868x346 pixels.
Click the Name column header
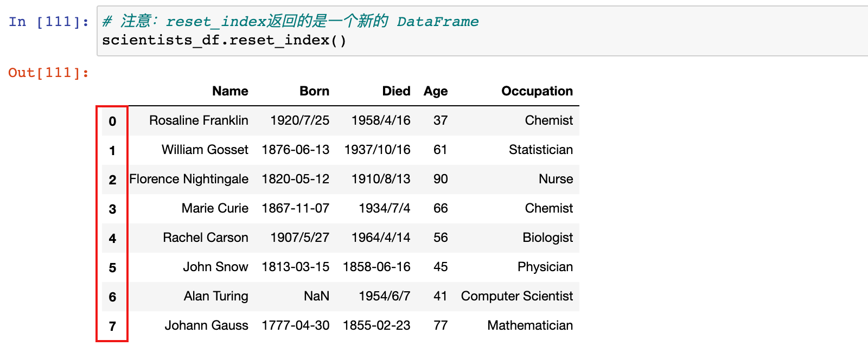[230, 91]
